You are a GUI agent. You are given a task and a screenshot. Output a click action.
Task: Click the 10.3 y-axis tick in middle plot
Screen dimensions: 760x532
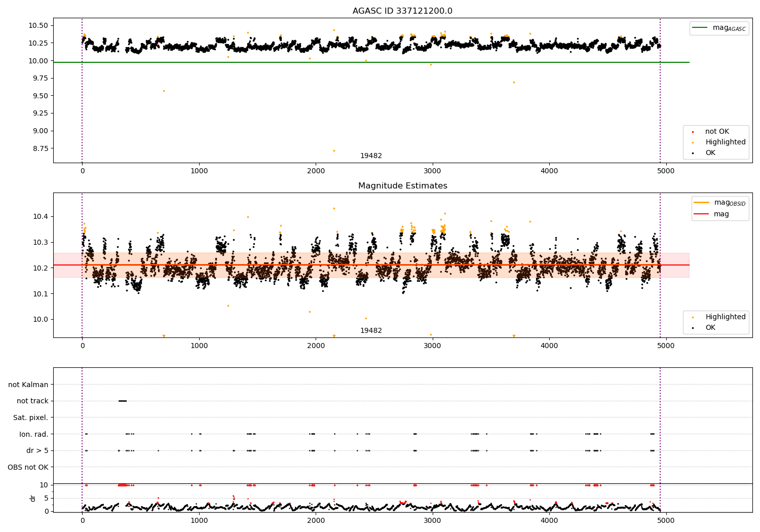coord(40,243)
